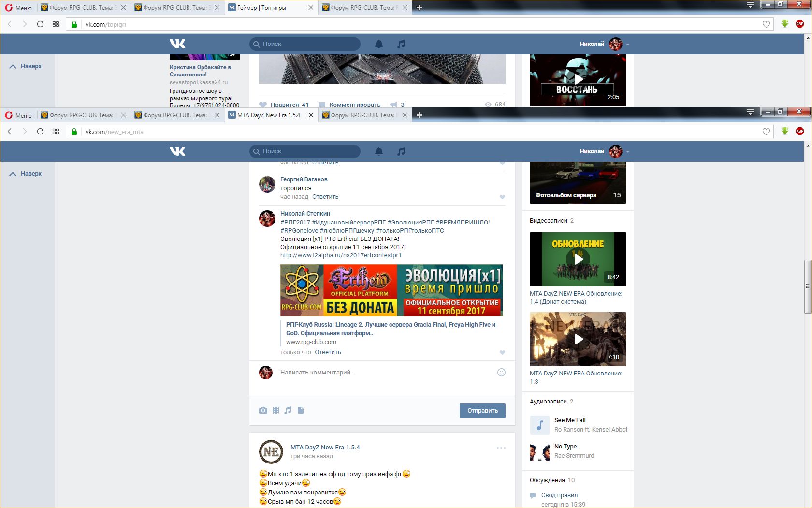Screen dimensions: 812x508
Task: Open Adblock Plus icon in lower window
Action: [800, 131]
